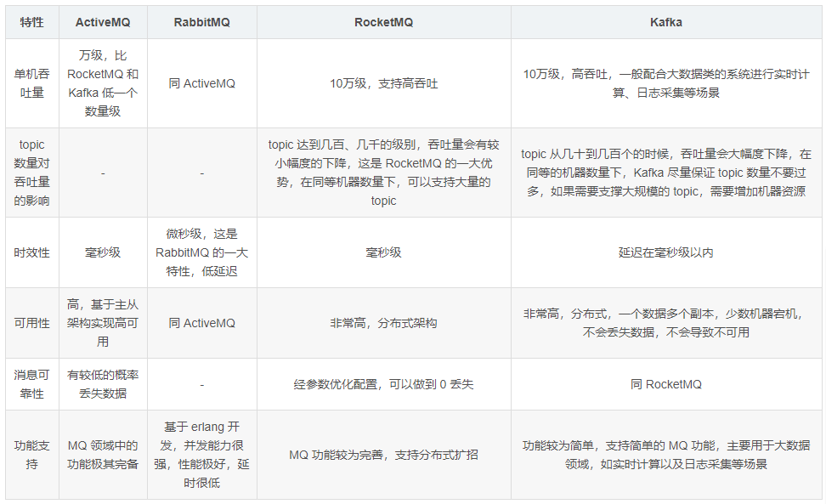Image resolution: width=826 pixels, height=504 pixels.
Task: Click the Kafka column header
Action: click(x=665, y=23)
